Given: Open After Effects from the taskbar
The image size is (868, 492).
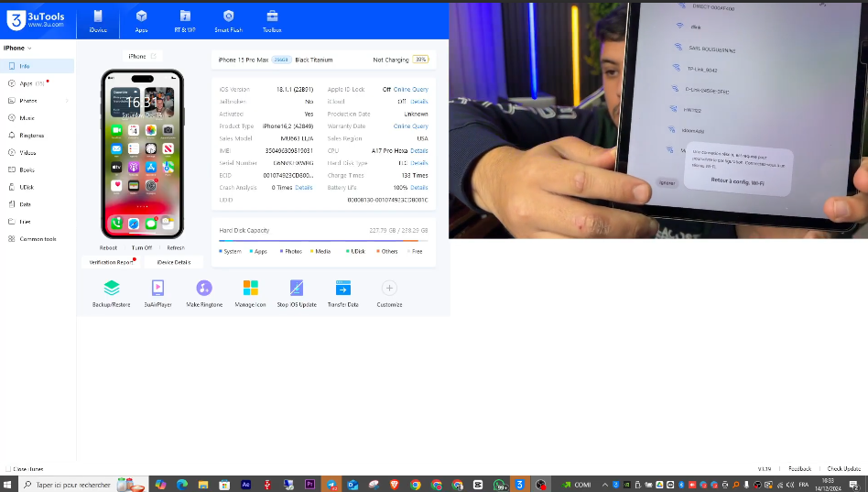Looking at the screenshot, I should tap(245, 485).
